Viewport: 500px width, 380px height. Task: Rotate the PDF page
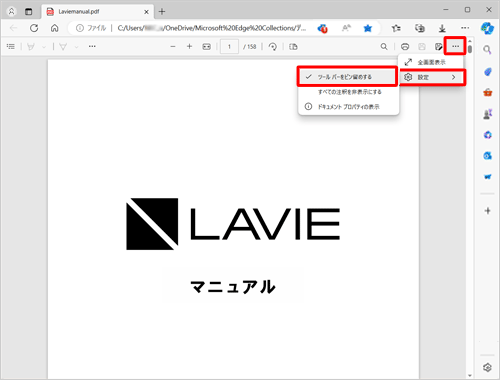coord(273,47)
